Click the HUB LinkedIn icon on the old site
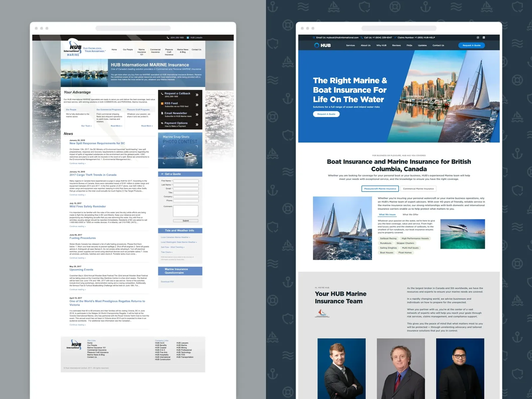The image size is (532, 399). (x=188, y=38)
